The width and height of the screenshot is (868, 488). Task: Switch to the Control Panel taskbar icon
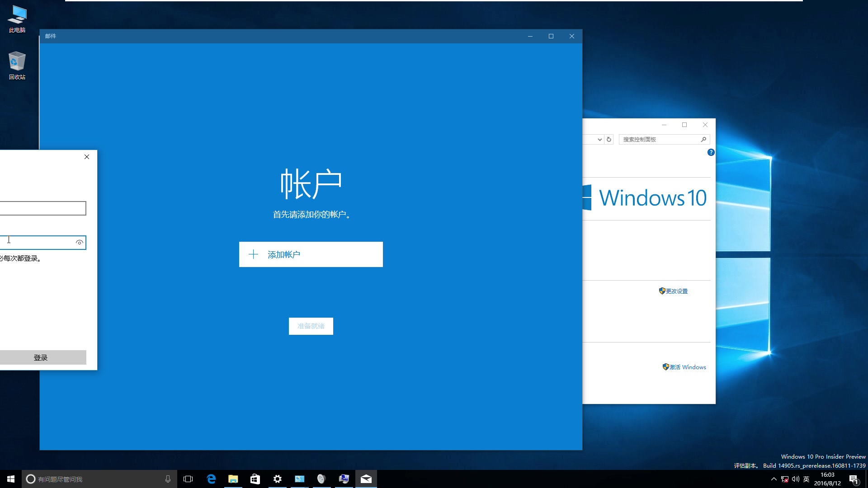(300, 479)
